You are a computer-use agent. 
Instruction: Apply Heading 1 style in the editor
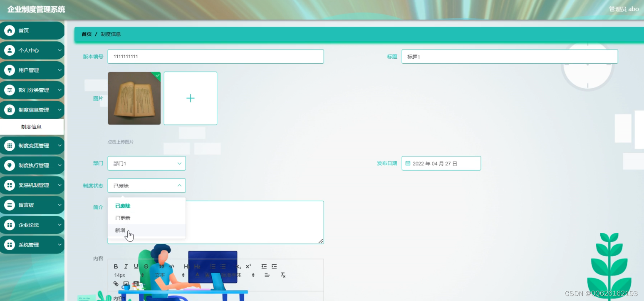click(187, 266)
